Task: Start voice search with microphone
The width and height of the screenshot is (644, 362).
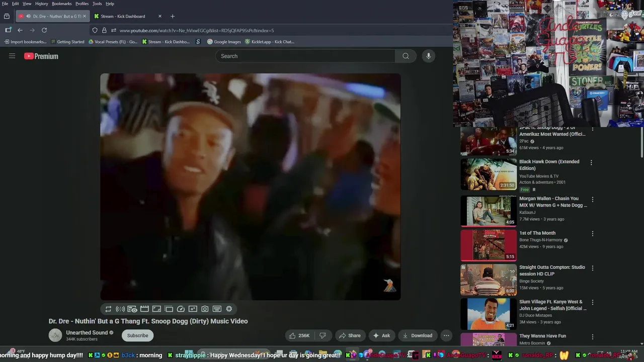Action: click(429, 56)
